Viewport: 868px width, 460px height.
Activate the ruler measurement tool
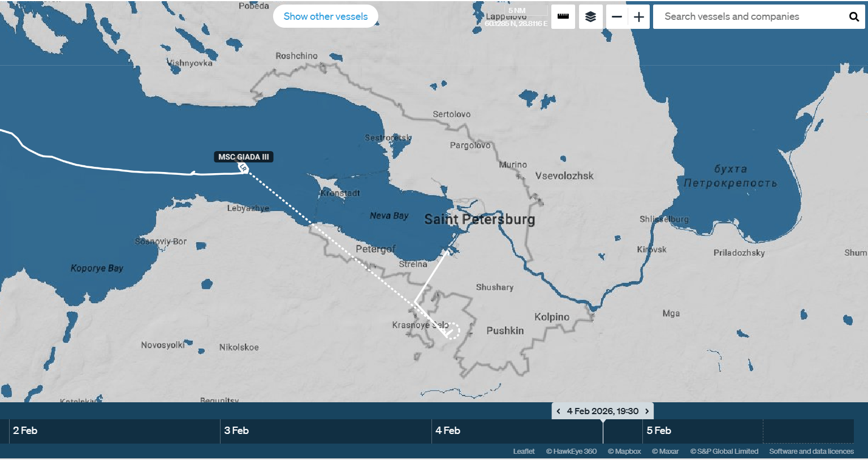tap(563, 17)
